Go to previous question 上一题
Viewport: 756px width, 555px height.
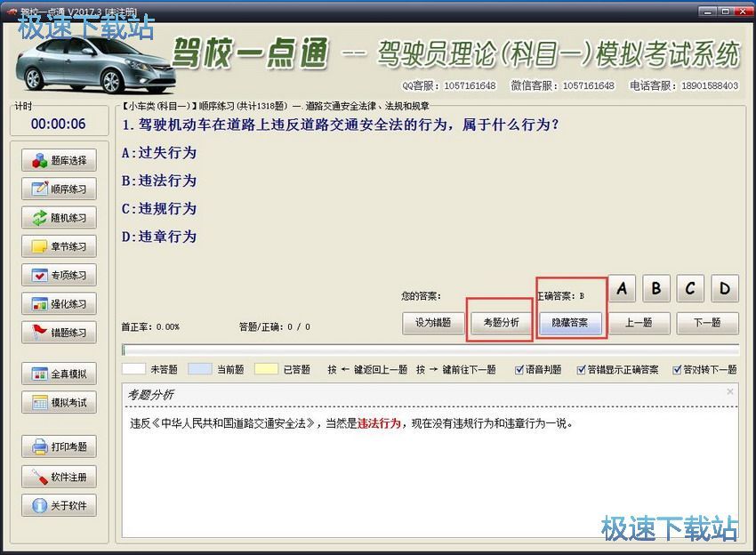639,323
